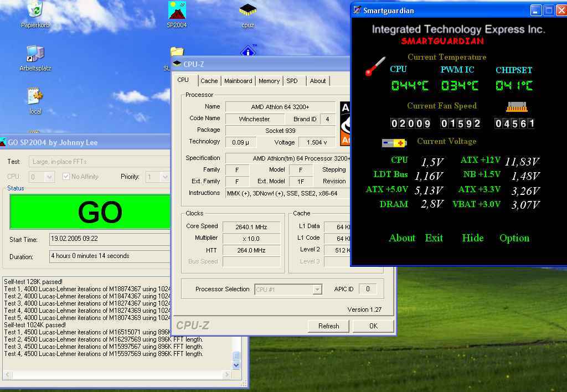
Task: Select the SP2004 desktop shortcut icon
Action: click(177, 10)
